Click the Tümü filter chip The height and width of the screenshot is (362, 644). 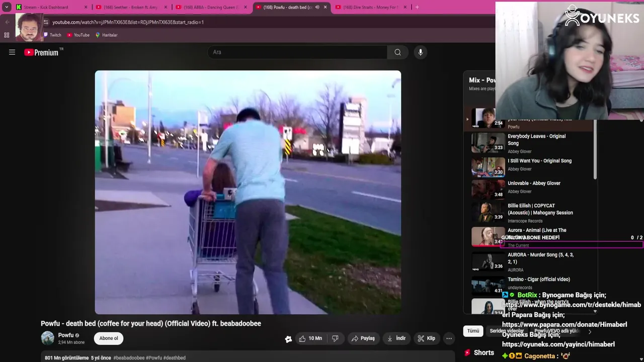[473, 331]
